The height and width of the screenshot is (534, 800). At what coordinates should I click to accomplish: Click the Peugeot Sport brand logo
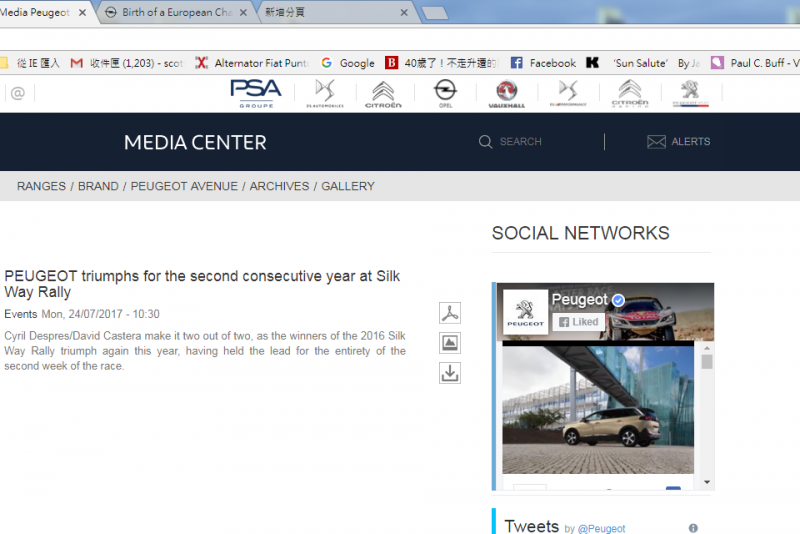690,93
